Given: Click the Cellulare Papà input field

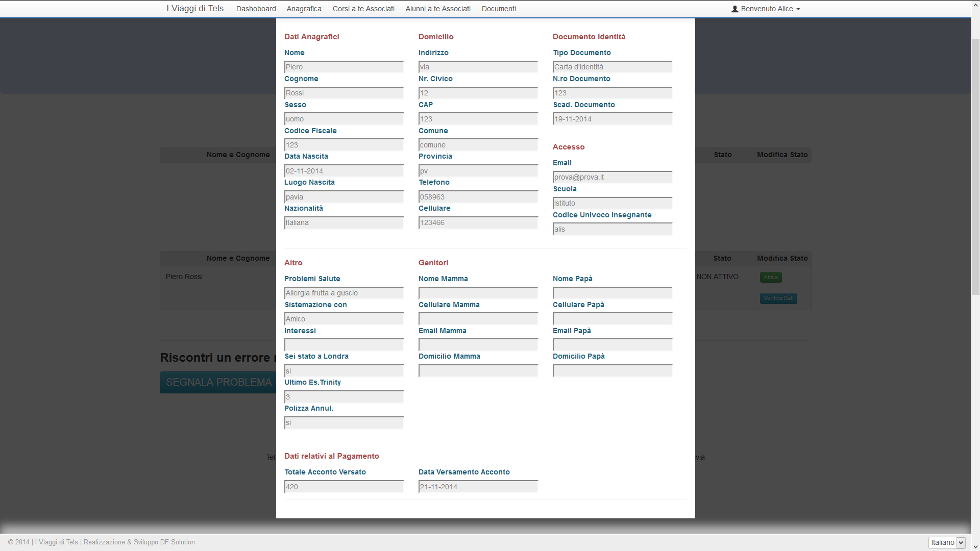Looking at the screenshot, I should (612, 319).
